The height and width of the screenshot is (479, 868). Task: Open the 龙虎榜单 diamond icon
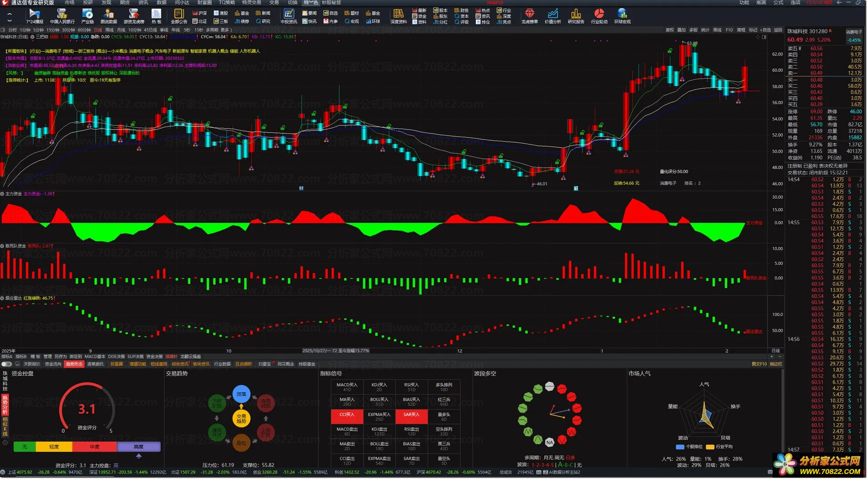[x=529, y=16]
